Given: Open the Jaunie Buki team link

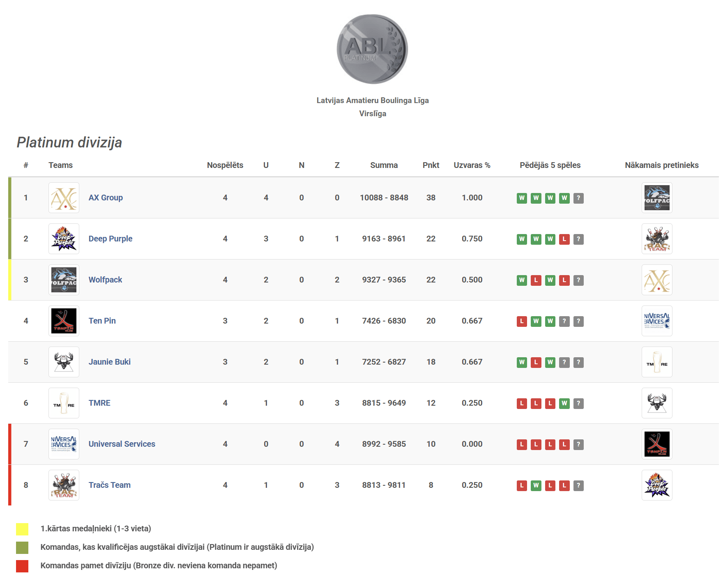Looking at the screenshot, I should tap(110, 362).
